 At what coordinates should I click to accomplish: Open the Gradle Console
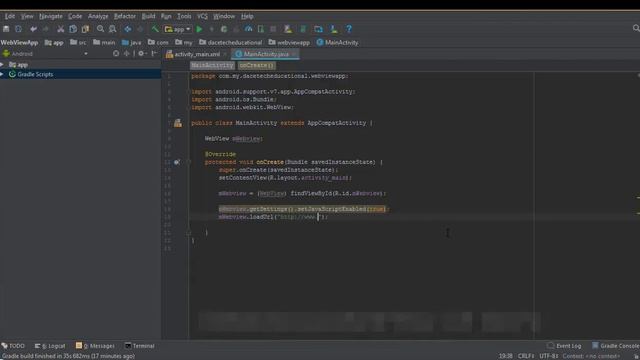[616, 346]
